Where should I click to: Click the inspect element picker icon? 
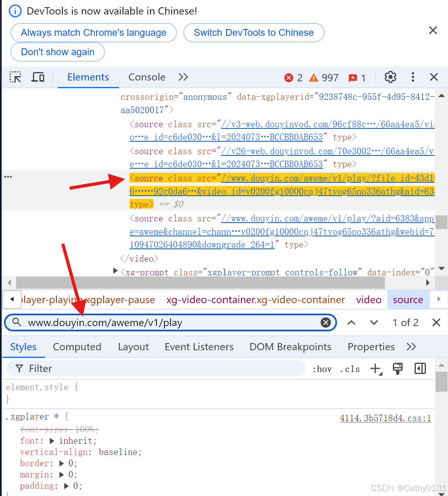tap(15, 77)
